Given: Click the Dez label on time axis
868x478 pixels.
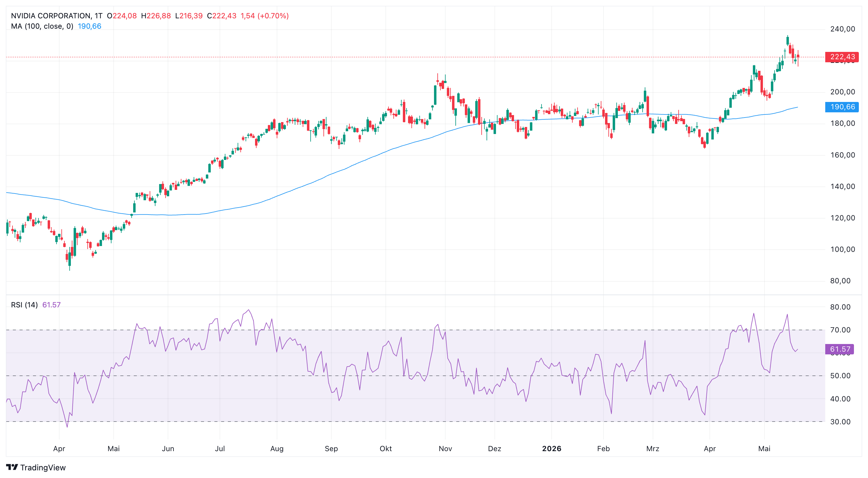Looking at the screenshot, I should click(494, 449).
